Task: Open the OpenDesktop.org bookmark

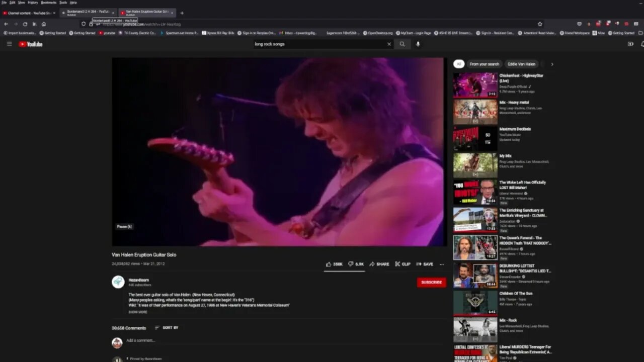Action: click(x=377, y=33)
